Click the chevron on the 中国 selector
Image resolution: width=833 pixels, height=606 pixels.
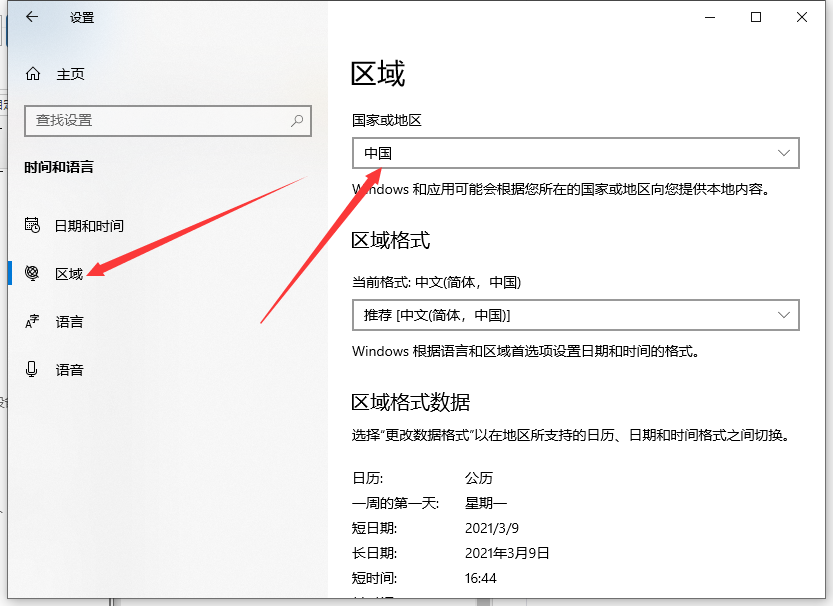pyautogui.click(x=786, y=153)
